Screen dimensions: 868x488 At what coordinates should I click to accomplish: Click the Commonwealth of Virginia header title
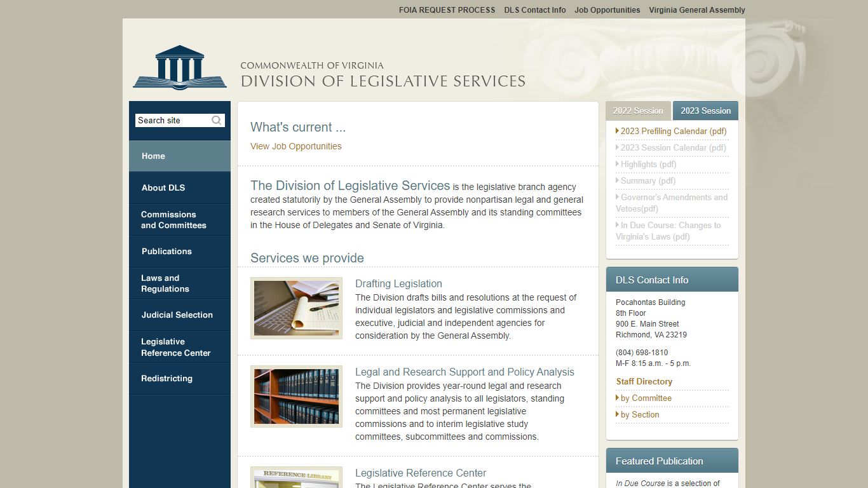(312, 65)
